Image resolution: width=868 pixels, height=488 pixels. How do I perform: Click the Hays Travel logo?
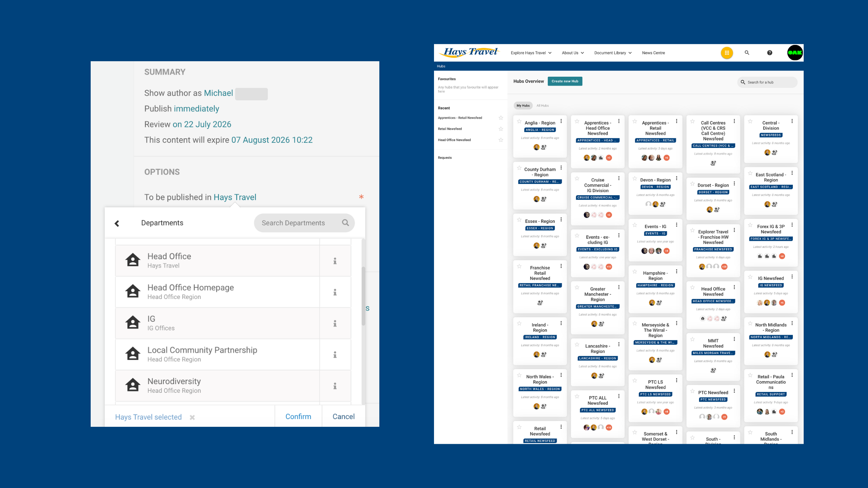[470, 52]
